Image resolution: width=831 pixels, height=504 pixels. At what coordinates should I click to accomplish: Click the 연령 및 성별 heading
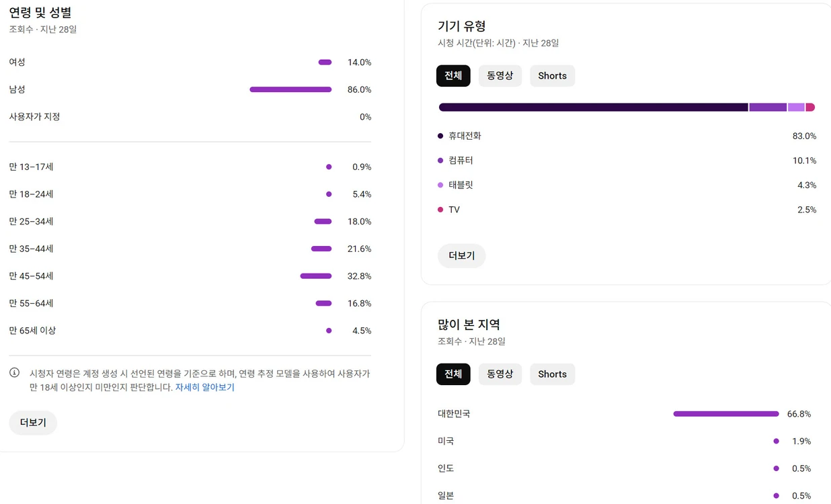(40, 13)
